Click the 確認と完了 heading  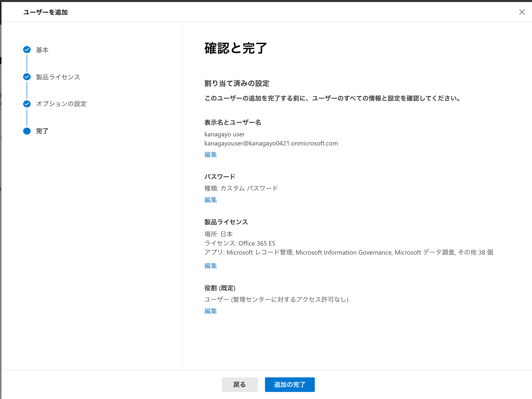coord(236,48)
